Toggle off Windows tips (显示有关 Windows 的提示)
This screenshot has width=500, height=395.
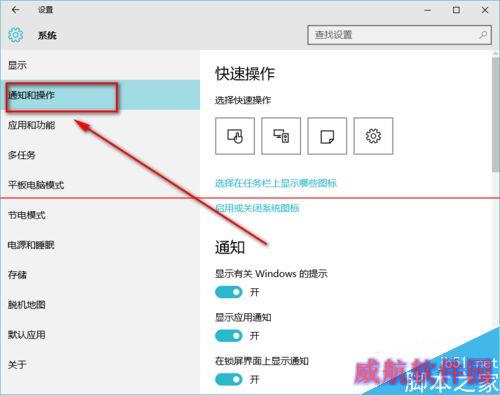229,292
